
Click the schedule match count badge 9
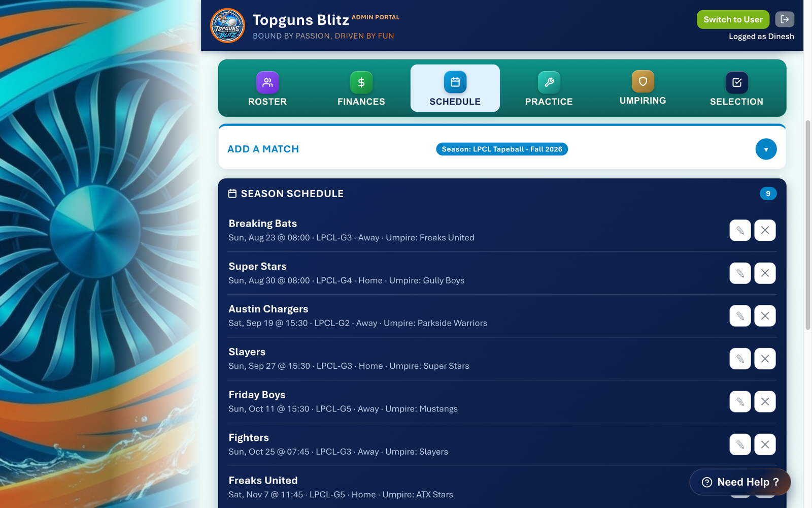(768, 194)
